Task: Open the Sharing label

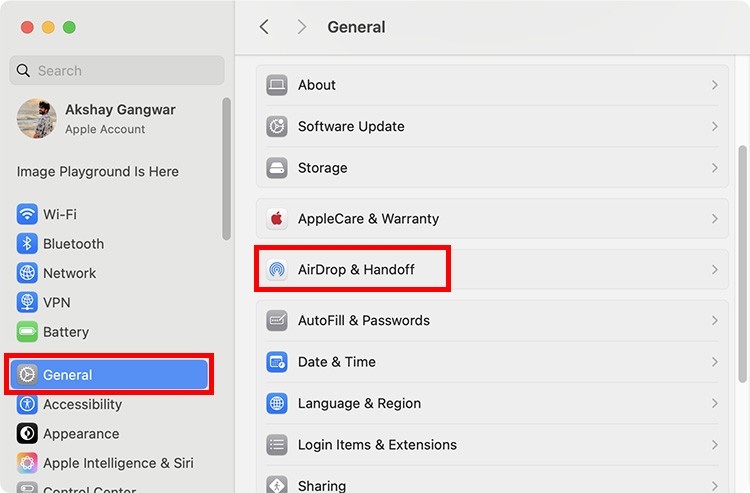Action: click(322, 485)
